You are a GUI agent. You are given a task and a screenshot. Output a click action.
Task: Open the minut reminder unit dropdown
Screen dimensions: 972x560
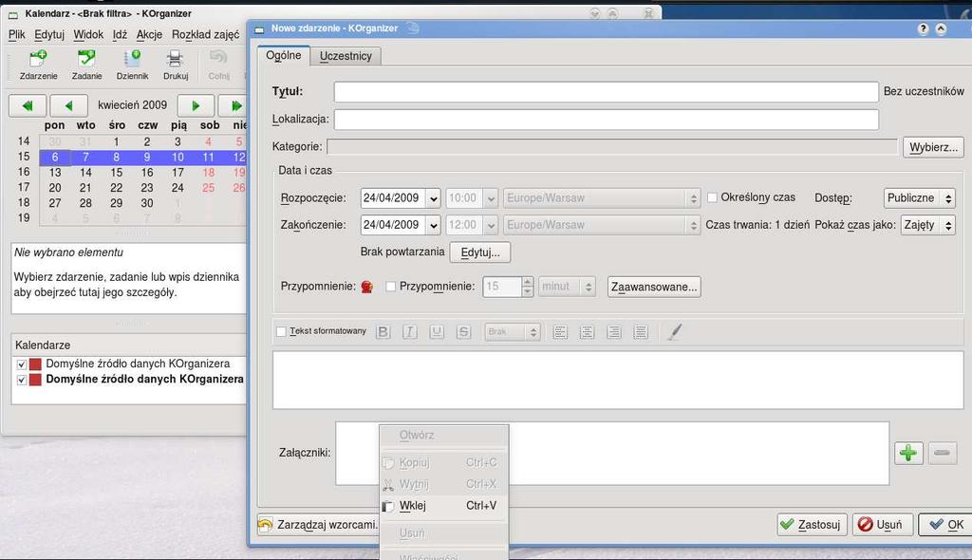pos(567,287)
